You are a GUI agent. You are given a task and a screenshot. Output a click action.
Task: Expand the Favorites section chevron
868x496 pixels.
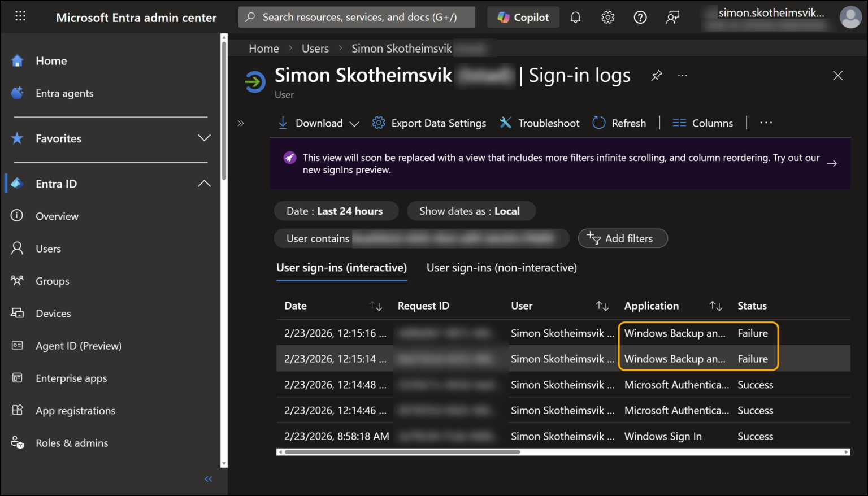(x=204, y=138)
